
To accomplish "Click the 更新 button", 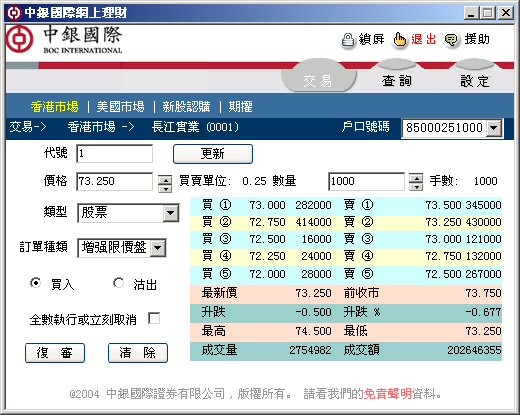I will click(213, 154).
